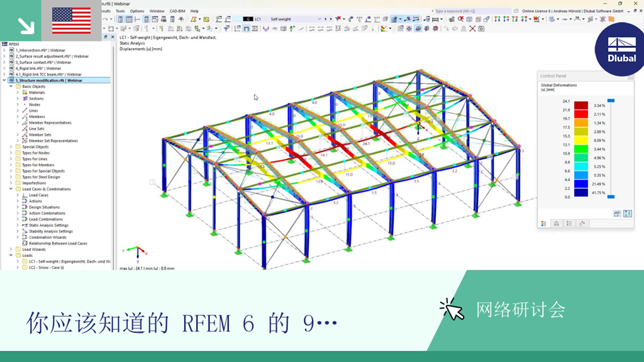Open the printout report calculator-like icon
This screenshot has width=644, height=362.
pyautogui.click(x=172, y=19)
